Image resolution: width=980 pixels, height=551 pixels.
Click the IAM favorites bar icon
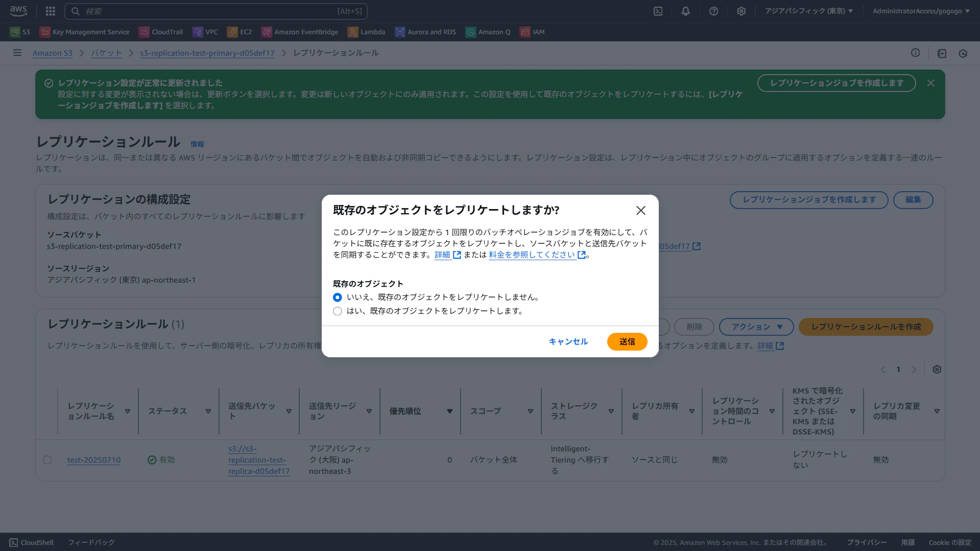point(532,32)
